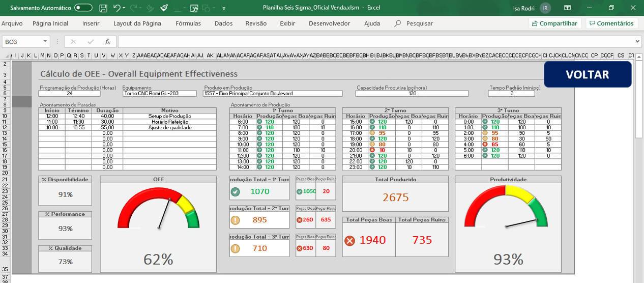Click the VOLTAR button

587,75
